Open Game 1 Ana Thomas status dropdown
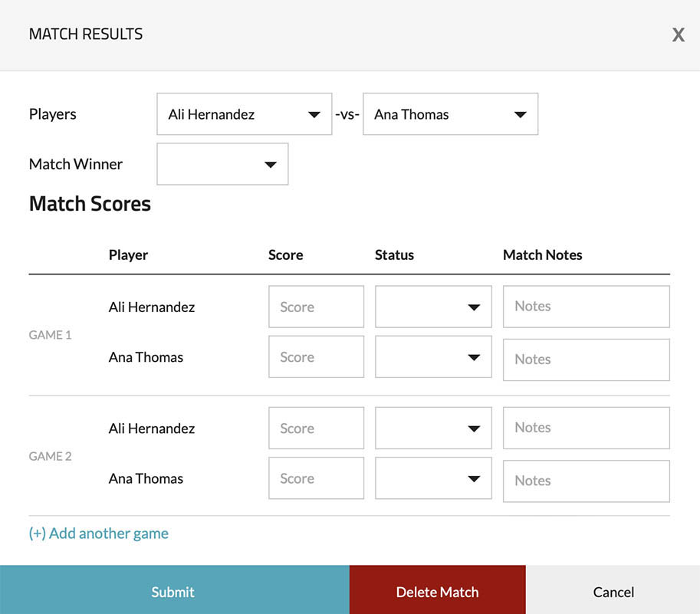Screen dimensions: 700x614 [x=433, y=357]
